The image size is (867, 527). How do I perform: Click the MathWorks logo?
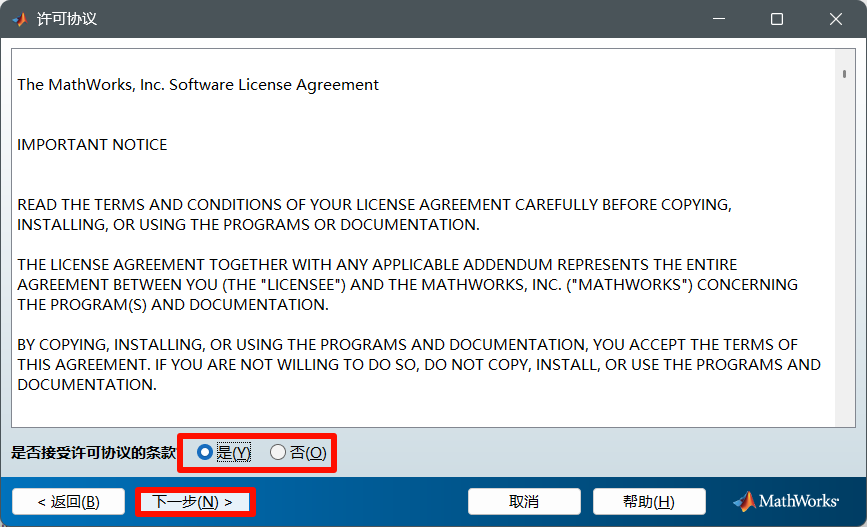786,501
